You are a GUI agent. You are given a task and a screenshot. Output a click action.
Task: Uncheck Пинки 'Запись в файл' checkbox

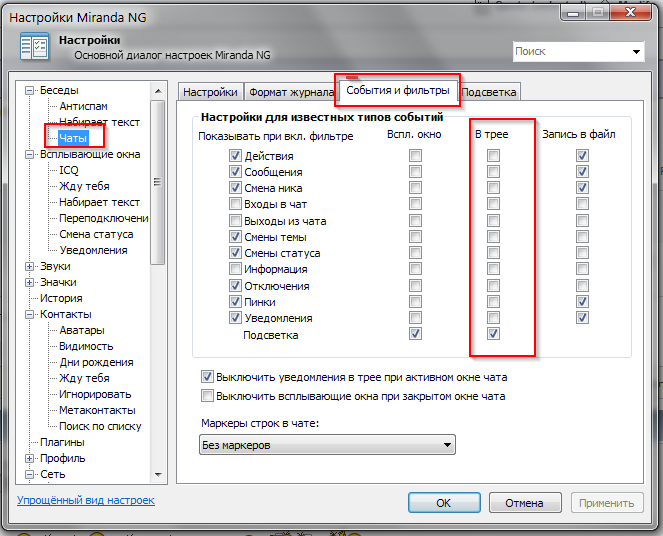pos(582,302)
